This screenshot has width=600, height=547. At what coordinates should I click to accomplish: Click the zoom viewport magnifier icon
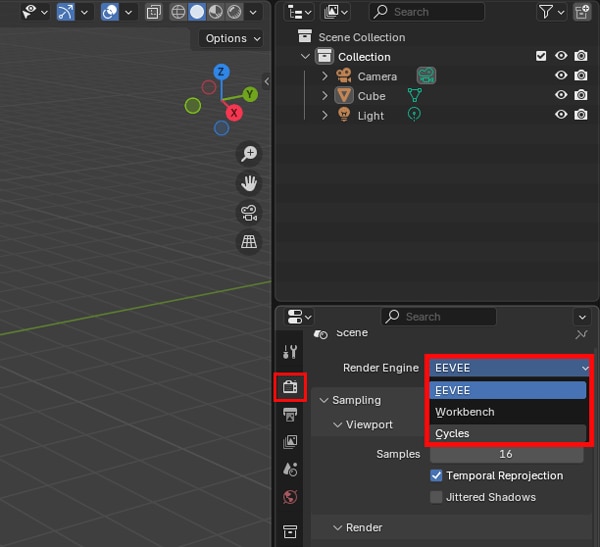click(x=249, y=154)
